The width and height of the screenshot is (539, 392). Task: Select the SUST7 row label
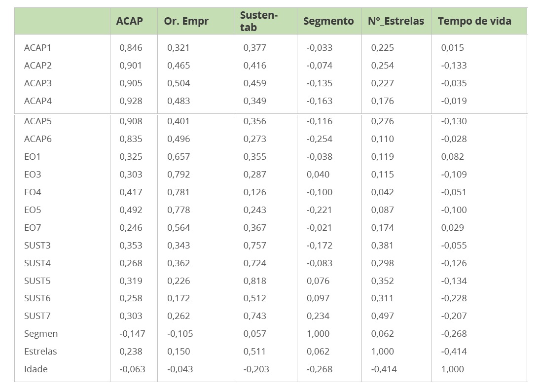point(37,316)
